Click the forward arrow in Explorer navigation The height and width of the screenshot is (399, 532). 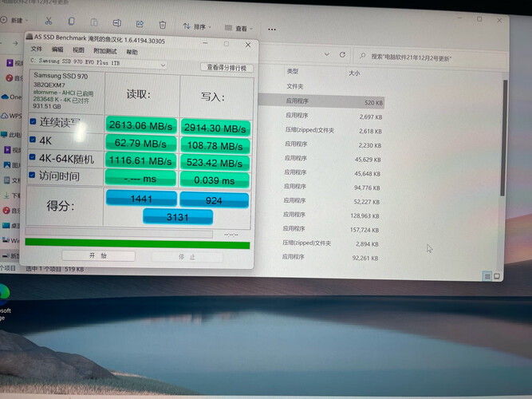click(15, 43)
